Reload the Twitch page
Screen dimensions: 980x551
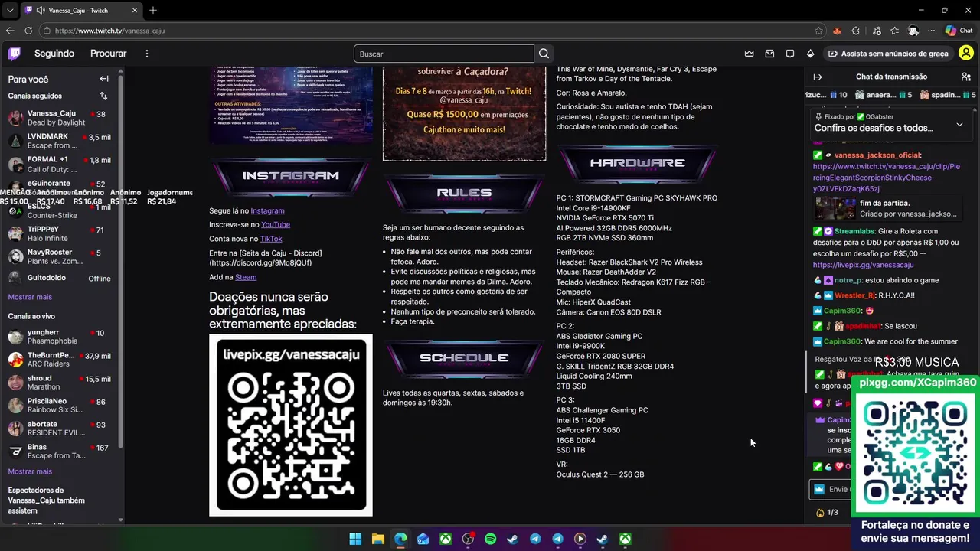click(28, 31)
